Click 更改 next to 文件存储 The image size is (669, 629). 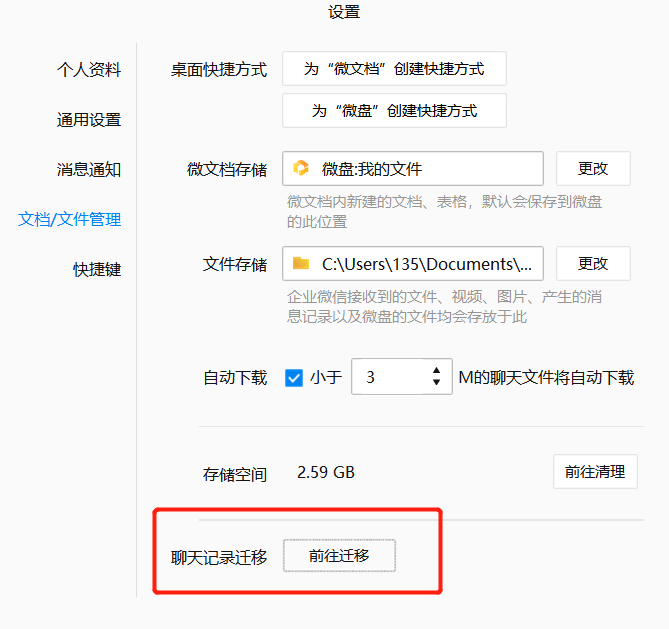pos(593,263)
